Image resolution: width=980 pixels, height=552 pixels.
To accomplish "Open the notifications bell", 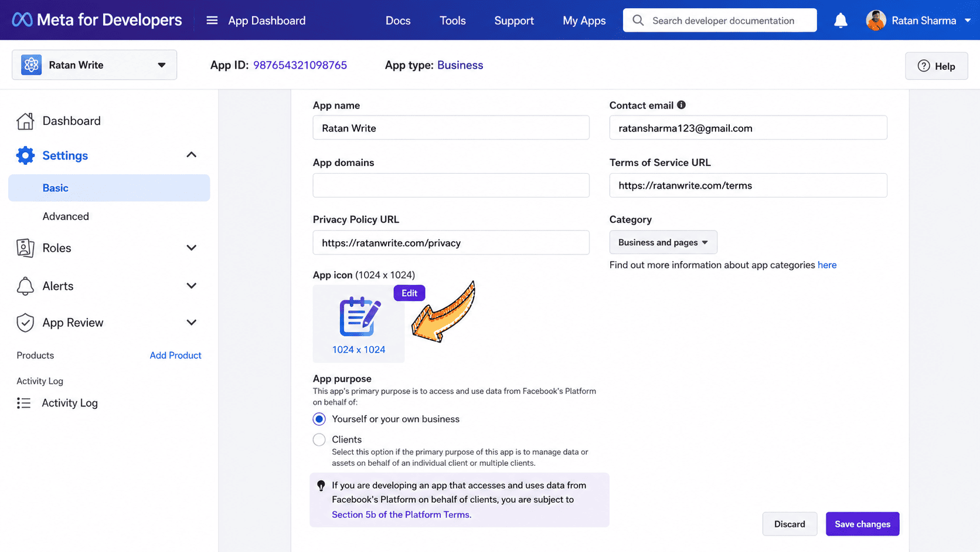I will point(841,21).
